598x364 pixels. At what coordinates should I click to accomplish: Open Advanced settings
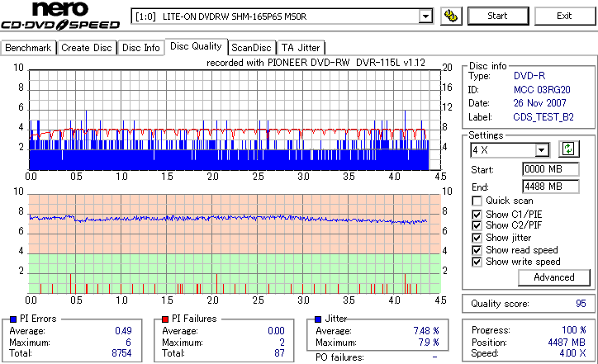[x=554, y=277]
